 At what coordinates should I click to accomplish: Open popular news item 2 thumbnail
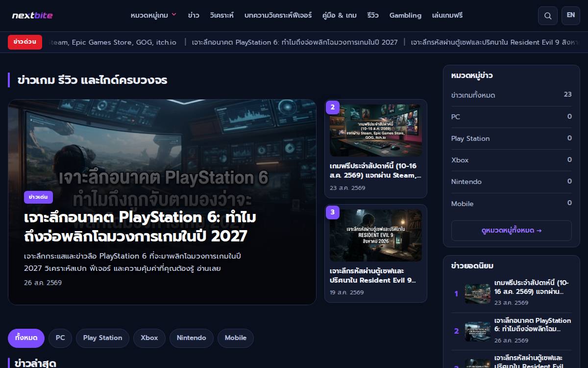tap(478, 331)
